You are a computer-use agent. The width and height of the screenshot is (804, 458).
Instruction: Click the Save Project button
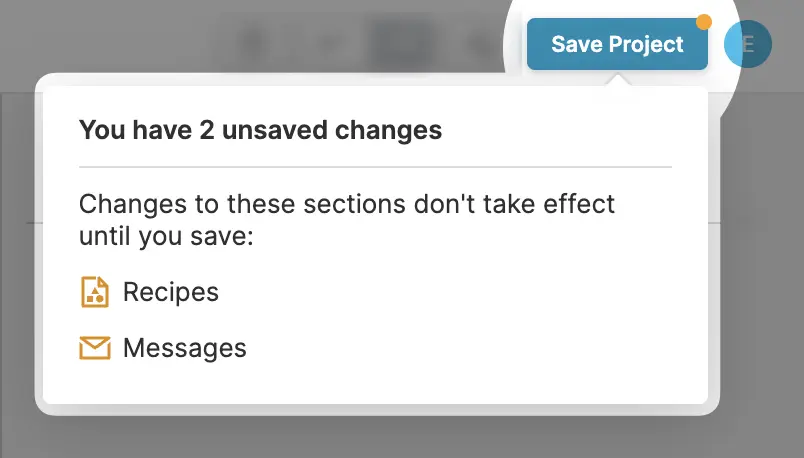(x=617, y=44)
